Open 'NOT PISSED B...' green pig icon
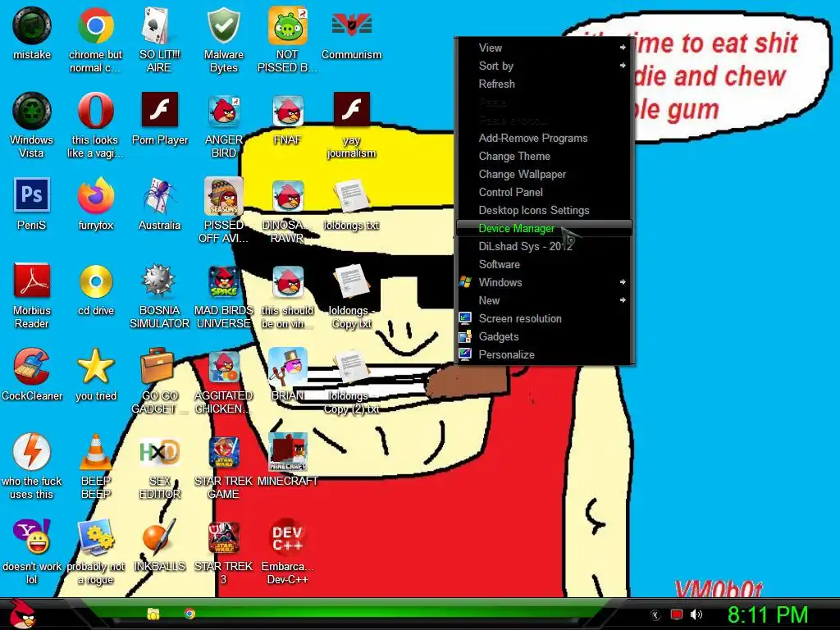Image resolution: width=840 pixels, height=630 pixels. point(288,25)
